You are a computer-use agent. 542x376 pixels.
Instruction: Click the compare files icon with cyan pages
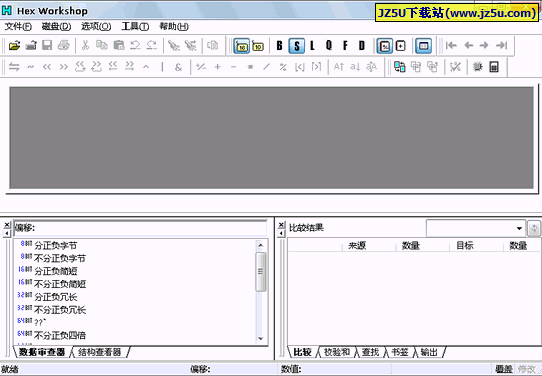(x=400, y=67)
